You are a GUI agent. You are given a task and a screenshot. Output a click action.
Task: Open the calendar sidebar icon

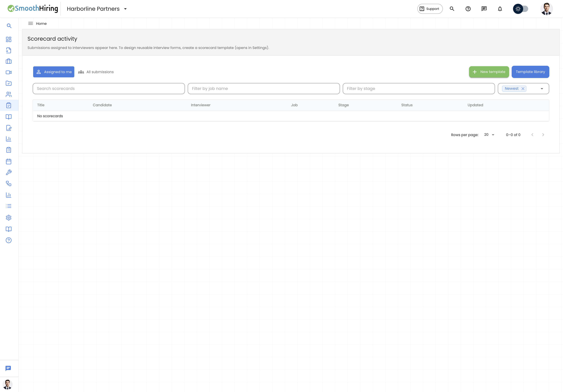coord(9,161)
